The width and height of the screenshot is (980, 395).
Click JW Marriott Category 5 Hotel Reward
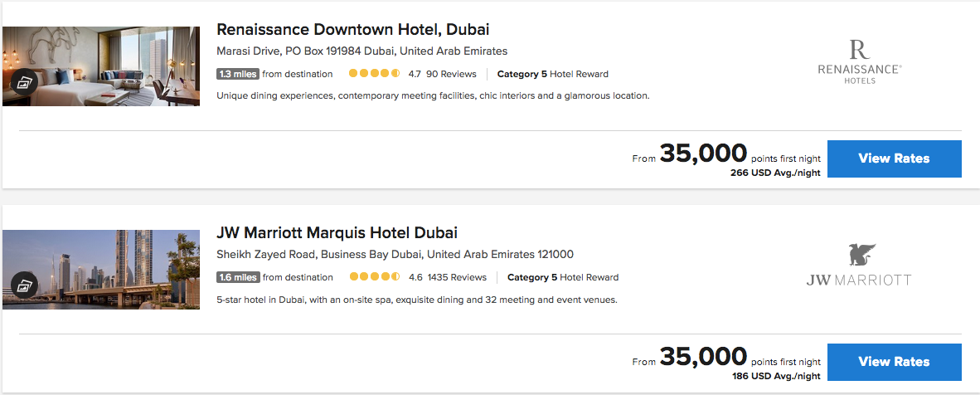562,277
